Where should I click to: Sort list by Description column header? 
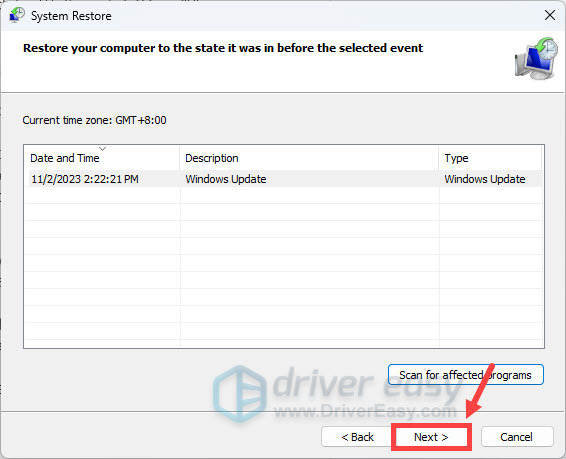pyautogui.click(x=309, y=158)
